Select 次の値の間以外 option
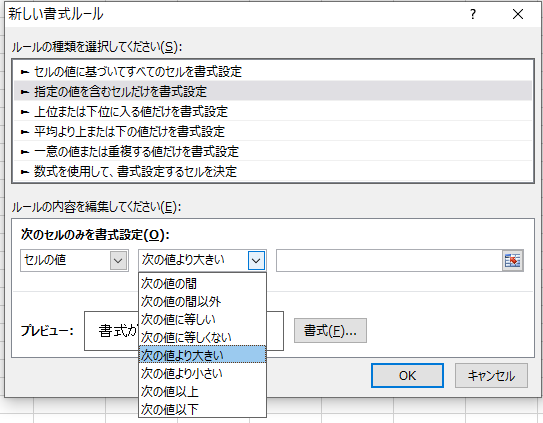Viewport: 543px width, 423px height. [202, 301]
